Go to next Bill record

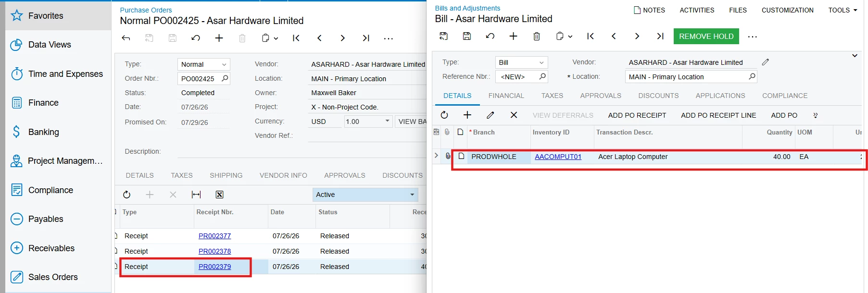pos(637,36)
